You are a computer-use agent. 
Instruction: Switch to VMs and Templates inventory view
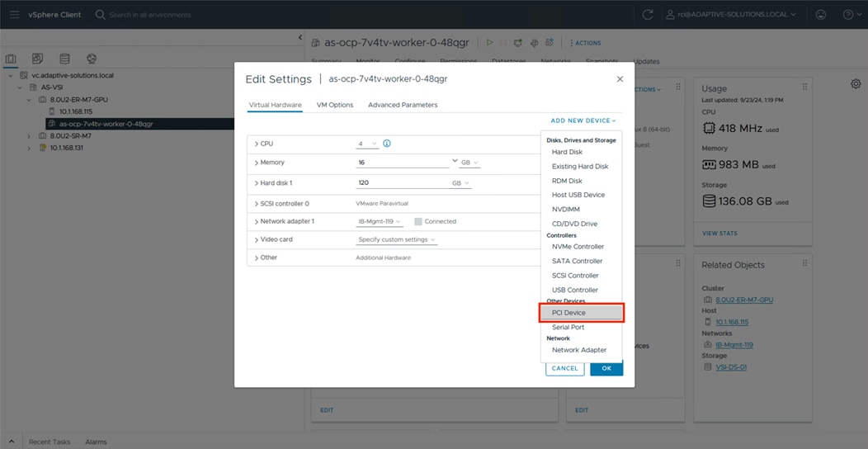click(38, 59)
